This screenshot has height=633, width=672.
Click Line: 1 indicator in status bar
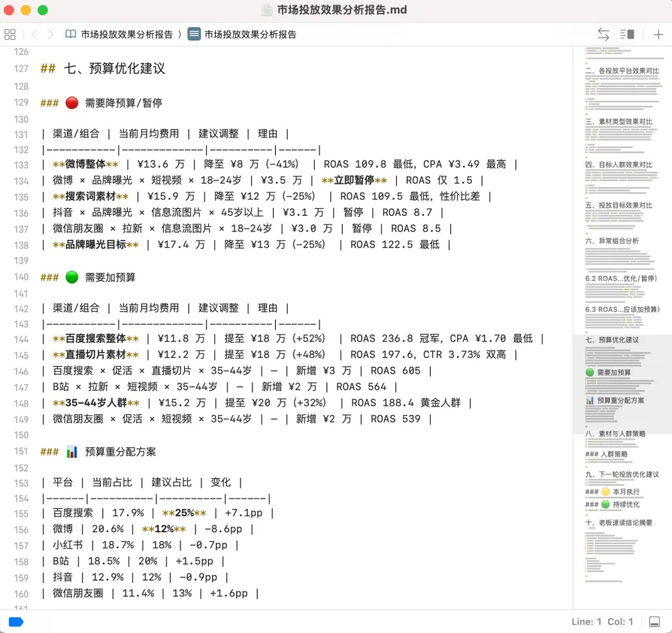point(586,622)
